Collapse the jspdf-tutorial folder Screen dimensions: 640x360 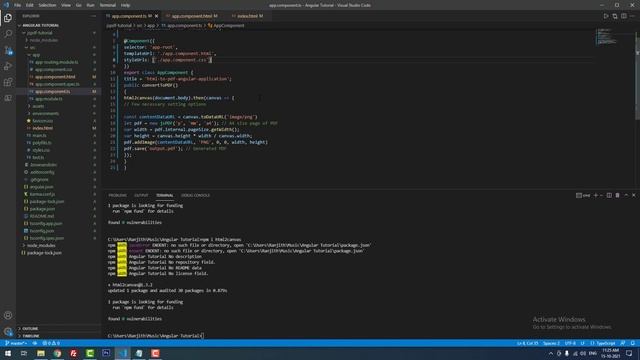pyautogui.click(x=40, y=33)
